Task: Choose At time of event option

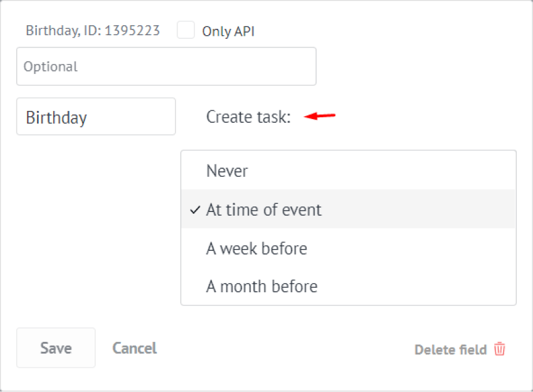Action: 264,210
